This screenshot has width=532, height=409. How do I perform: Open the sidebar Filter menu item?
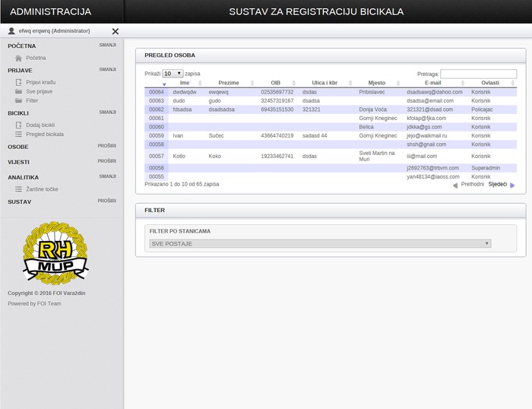click(32, 101)
